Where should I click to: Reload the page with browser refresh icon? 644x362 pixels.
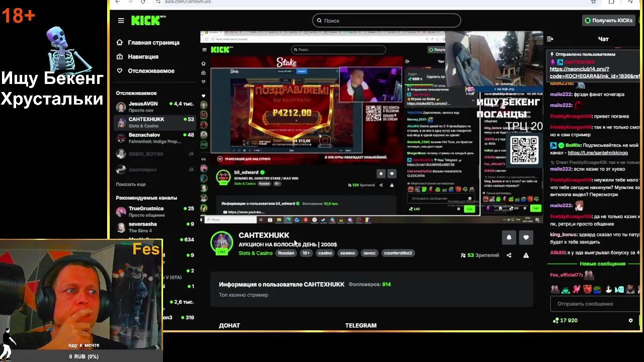click(x=143, y=2)
